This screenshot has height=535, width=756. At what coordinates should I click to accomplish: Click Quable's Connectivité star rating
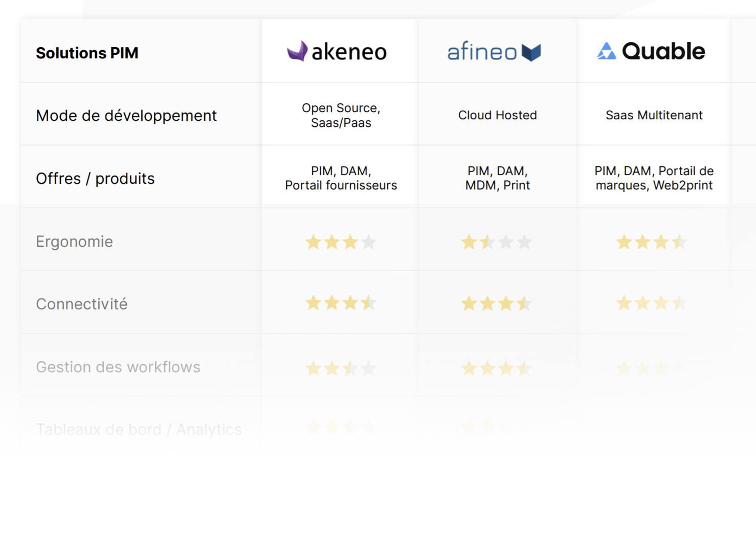pos(652,303)
